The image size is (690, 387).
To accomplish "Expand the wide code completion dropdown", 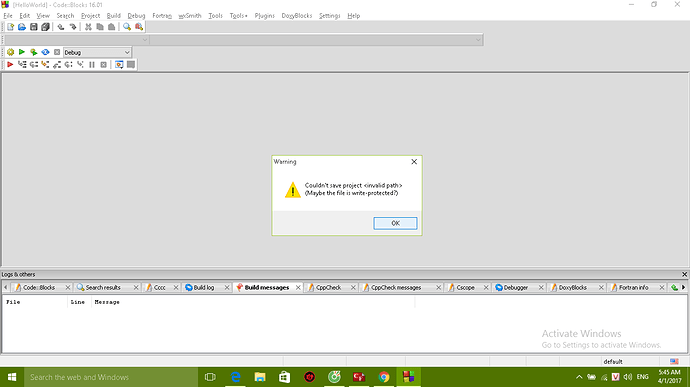I will (316, 40).
